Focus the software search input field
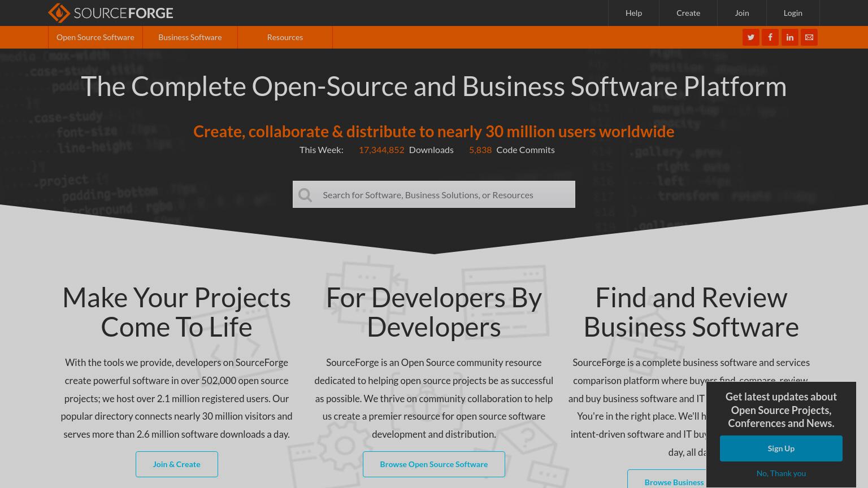 [434, 194]
